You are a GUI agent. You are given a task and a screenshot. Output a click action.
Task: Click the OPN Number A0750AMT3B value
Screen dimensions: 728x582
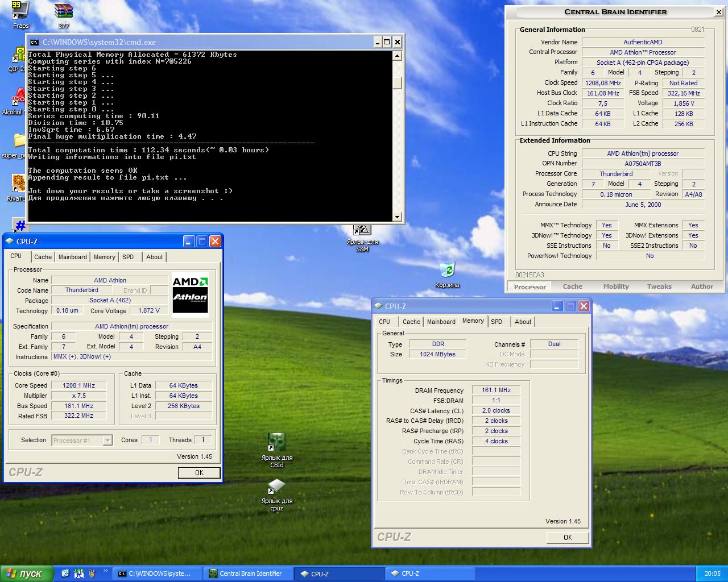pyautogui.click(x=643, y=164)
